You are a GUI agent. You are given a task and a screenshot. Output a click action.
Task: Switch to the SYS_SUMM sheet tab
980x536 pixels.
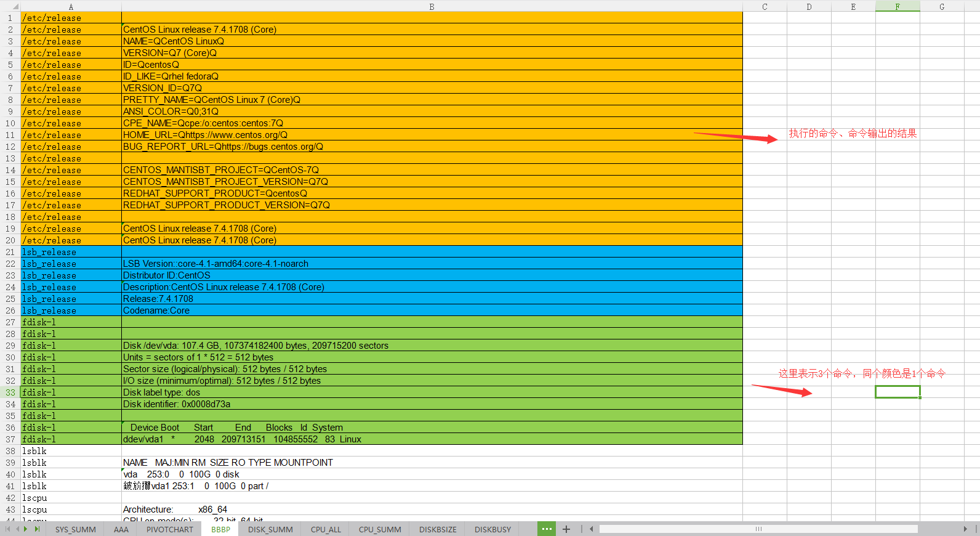[x=75, y=529]
